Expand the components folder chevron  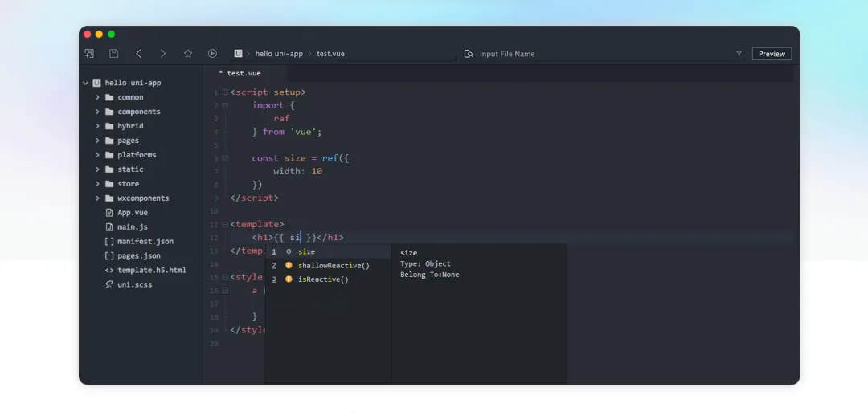pyautogui.click(x=97, y=112)
